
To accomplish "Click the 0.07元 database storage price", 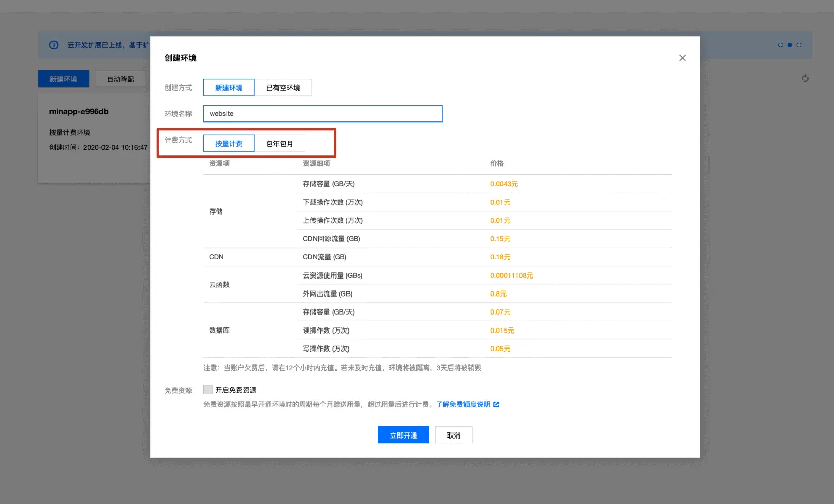I will 500,312.
